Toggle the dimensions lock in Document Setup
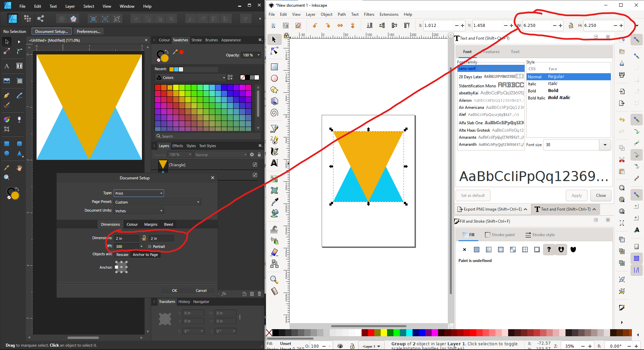The image size is (644, 350). click(x=144, y=238)
